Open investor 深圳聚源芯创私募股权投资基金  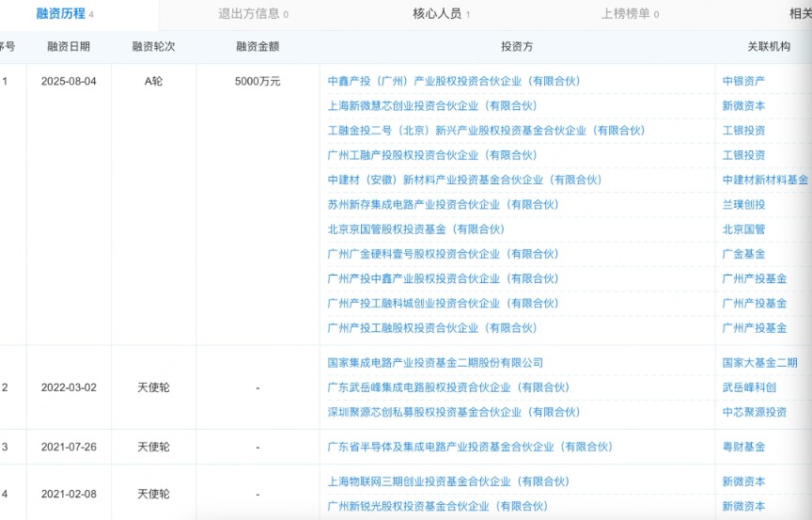454,412
